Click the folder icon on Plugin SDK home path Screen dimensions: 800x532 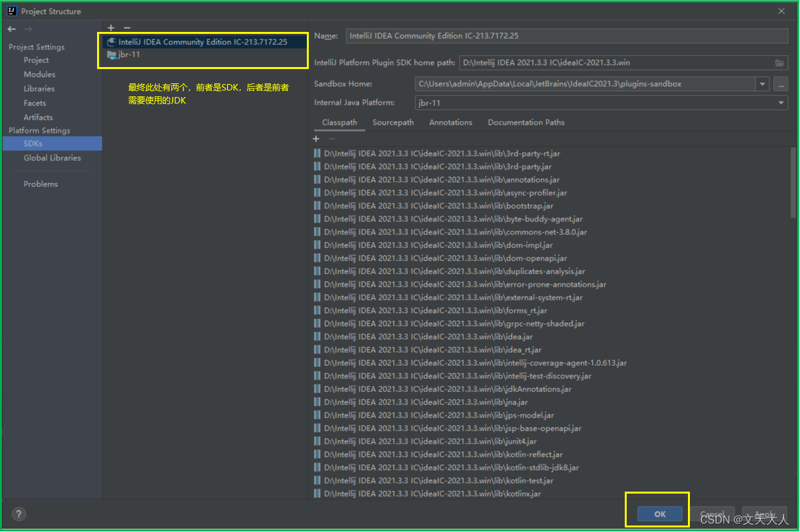point(780,62)
